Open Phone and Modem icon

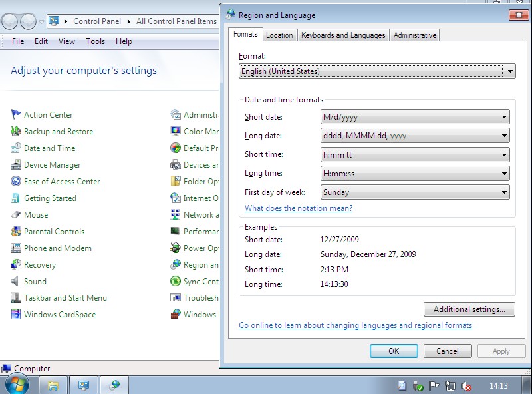coord(15,248)
